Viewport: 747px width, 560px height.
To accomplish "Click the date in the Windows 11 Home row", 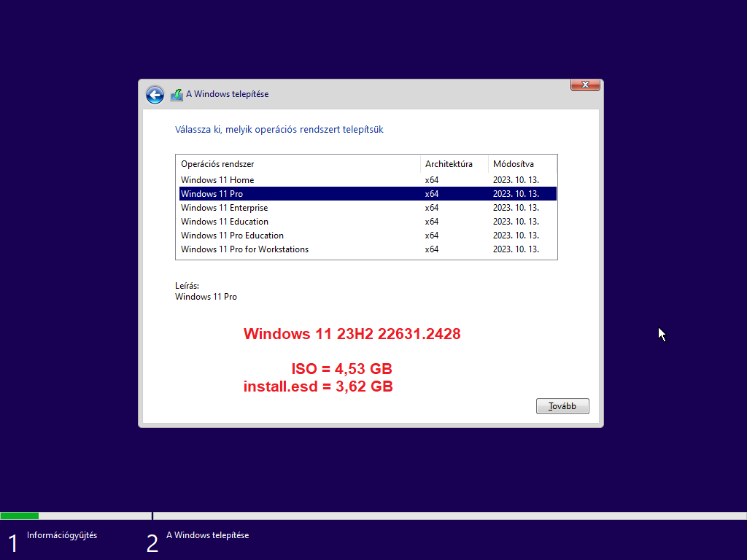I will click(516, 180).
